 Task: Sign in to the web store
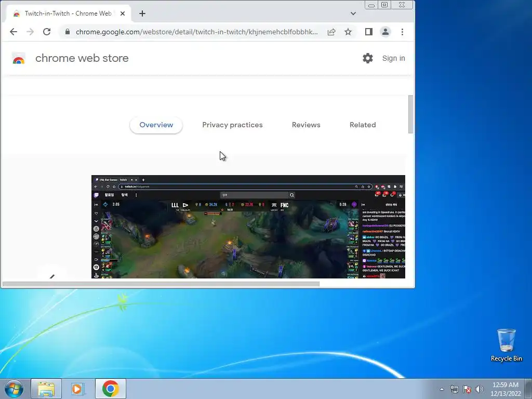pos(394,58)
